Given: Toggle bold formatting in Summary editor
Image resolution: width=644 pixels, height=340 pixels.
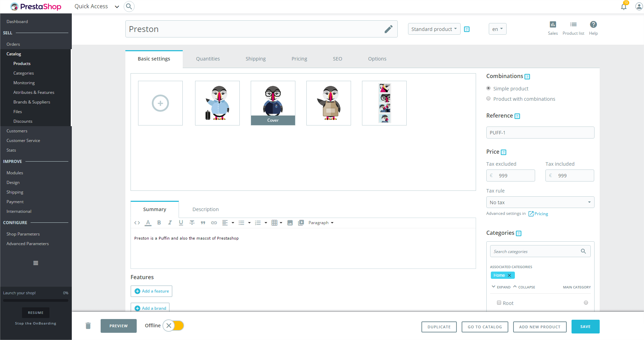Looking at the screenshot, I should (x=159, y=223).
